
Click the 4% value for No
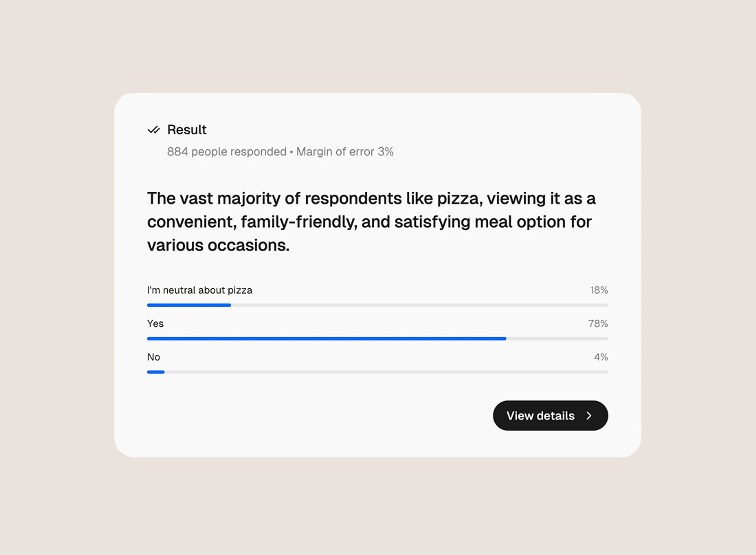(x=601, y=357)
